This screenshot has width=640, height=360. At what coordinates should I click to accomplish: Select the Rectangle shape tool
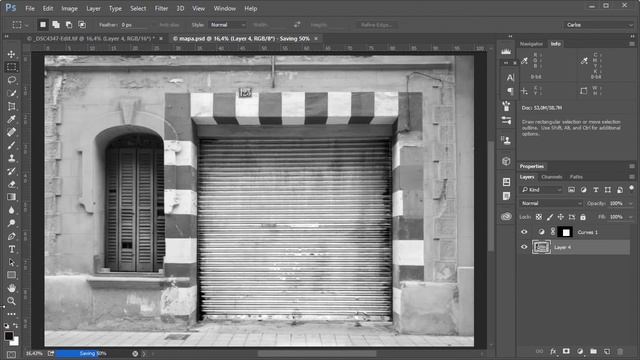point(11,275)
